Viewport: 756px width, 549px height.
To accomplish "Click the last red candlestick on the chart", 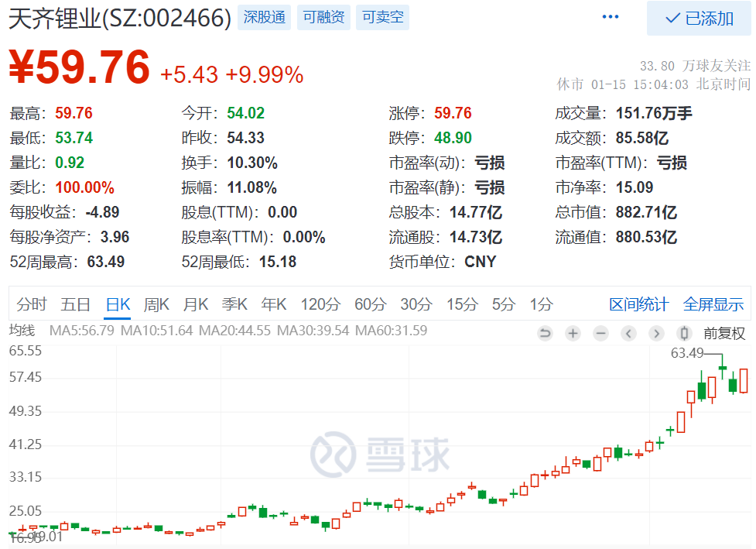I will click(x=744, y=381).
